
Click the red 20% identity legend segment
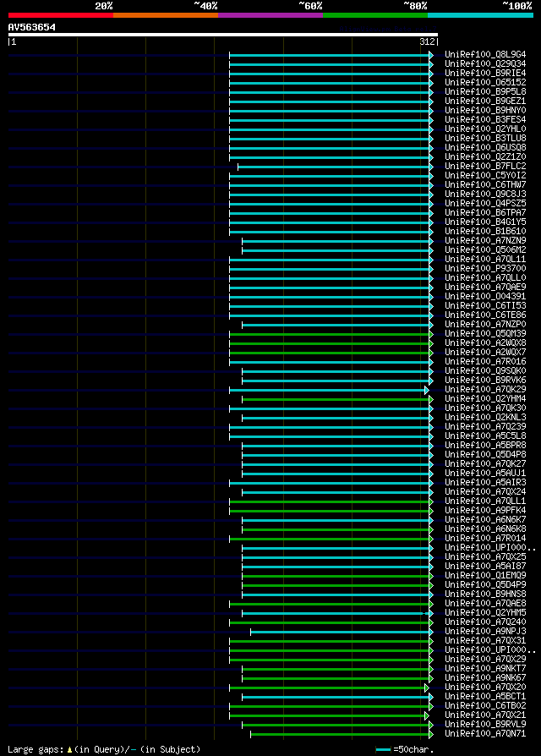61,15
